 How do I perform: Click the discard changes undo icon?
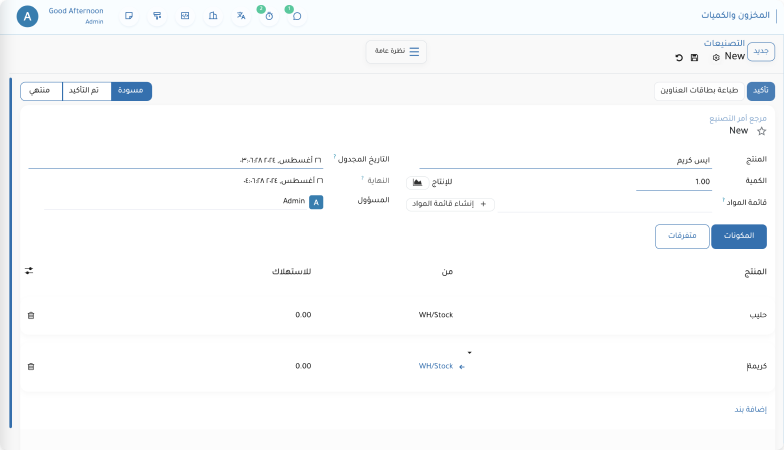tap(679, 58)
